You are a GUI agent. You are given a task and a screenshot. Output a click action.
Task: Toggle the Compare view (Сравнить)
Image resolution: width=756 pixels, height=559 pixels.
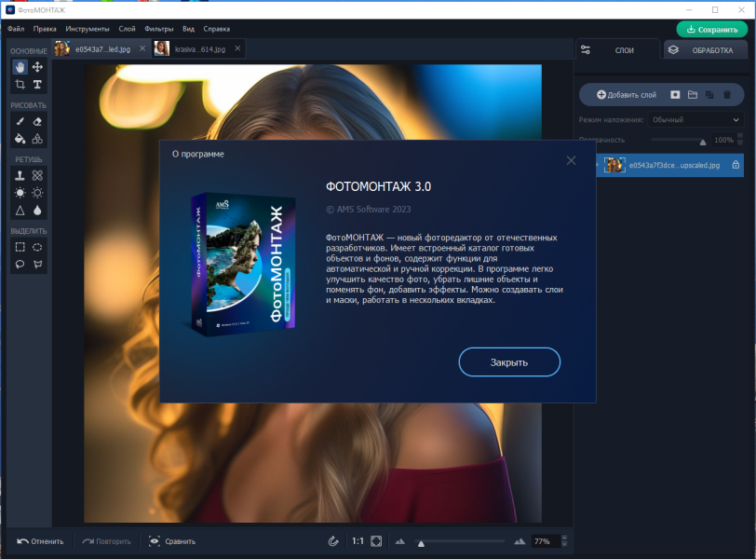172,541
